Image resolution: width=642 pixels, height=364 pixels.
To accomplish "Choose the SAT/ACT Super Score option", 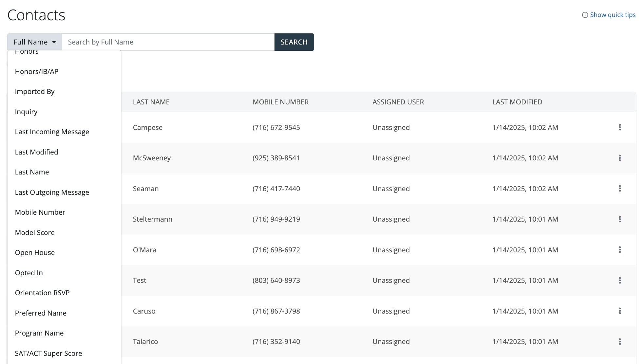I will pos(48,354).
